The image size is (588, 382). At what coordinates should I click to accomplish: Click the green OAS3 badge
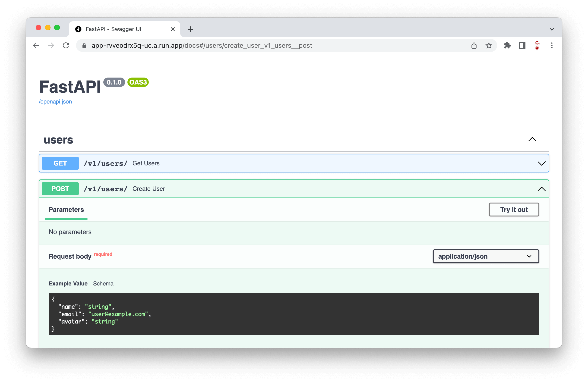click(138, 82)
